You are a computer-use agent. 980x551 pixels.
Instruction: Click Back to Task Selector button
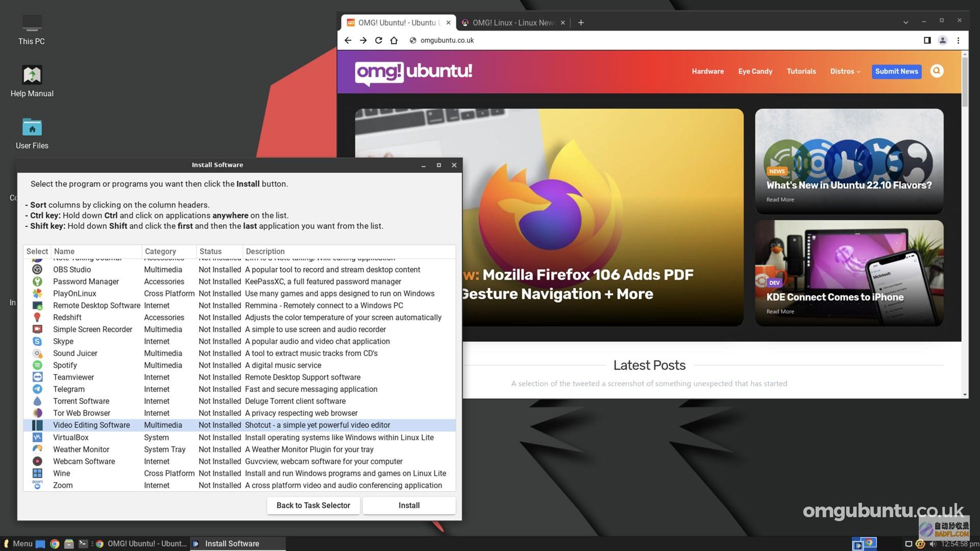click(313, 505)
